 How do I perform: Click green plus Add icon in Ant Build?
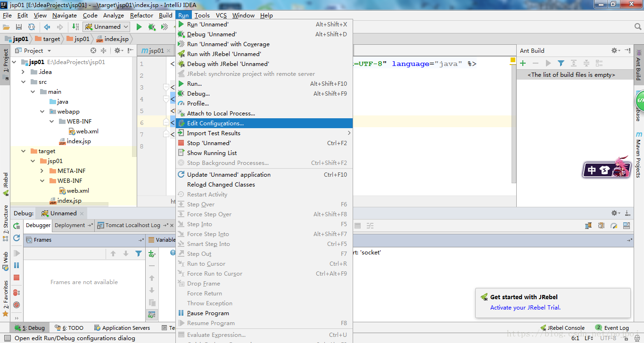[x=523, y=63]
